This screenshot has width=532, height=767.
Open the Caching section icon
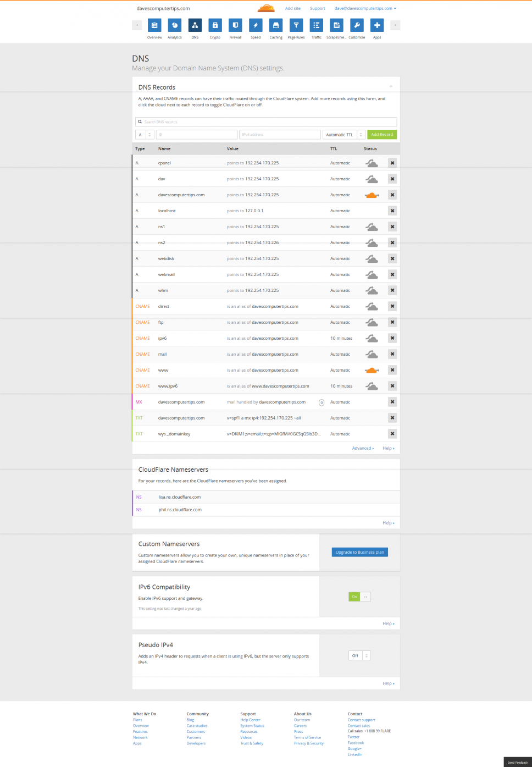pyautogui.click(x=276, y=25)
